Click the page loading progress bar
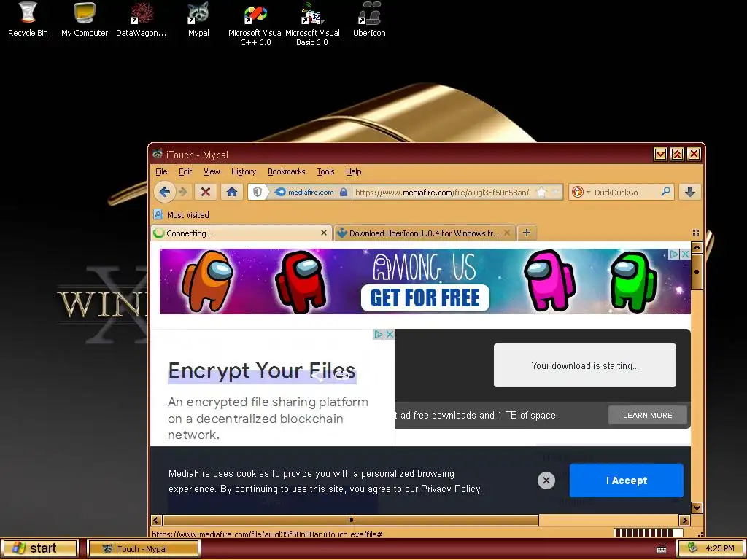The width and height of the screenshot is (747, 560). 649,533
